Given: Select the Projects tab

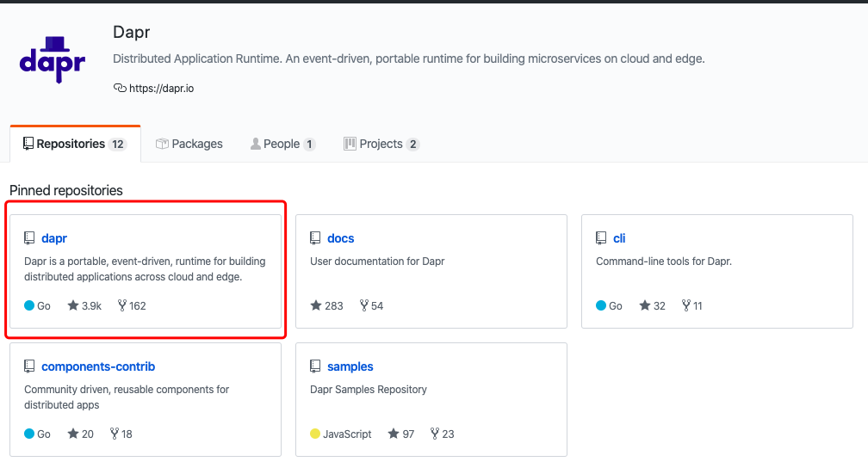Looking at the screenshot, I should pos(381,144).
